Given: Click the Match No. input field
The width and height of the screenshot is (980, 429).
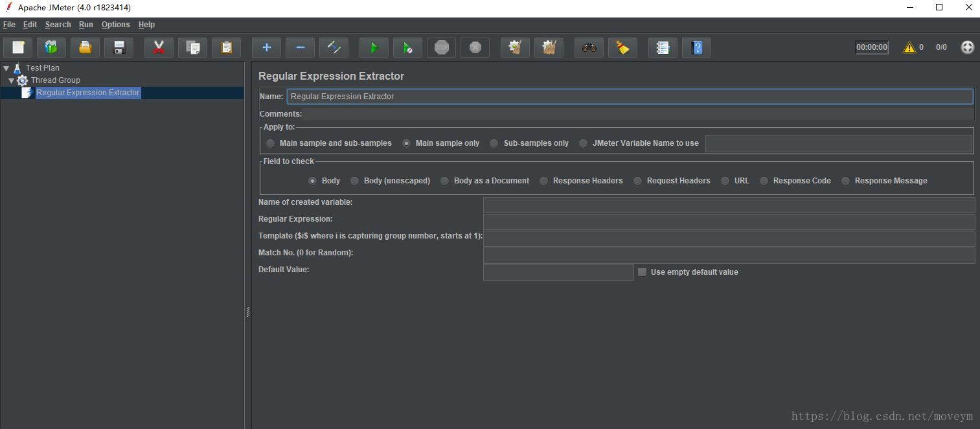Looking at the screenshot, I should (x=729, y=255).
